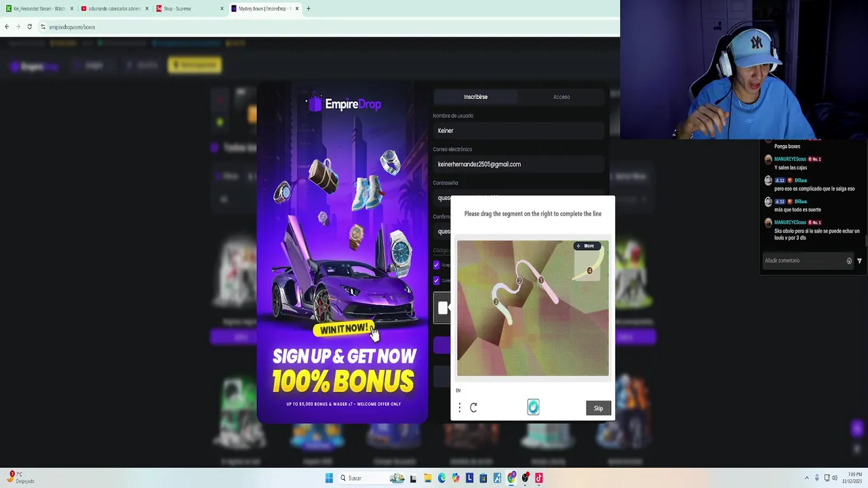Open the captcha three-dot options menu
868x488 pixels.
(x=460, y=407)
